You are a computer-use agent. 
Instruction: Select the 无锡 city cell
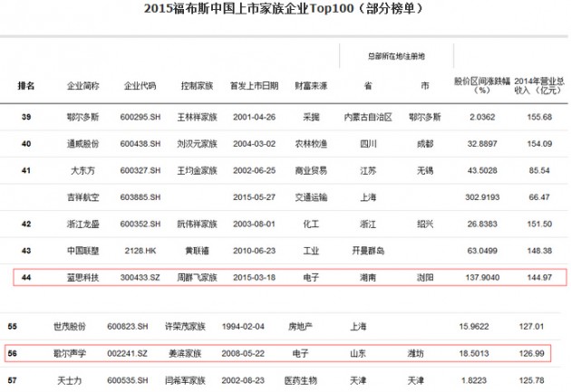pos(425,170)
